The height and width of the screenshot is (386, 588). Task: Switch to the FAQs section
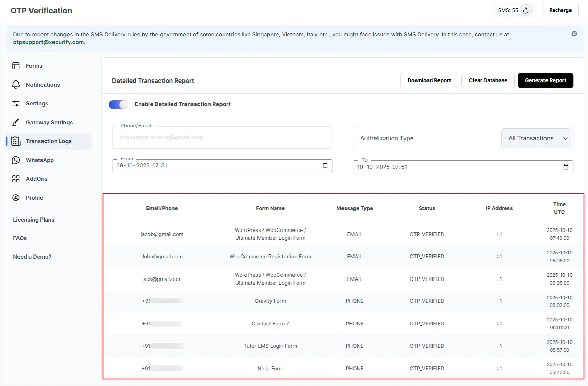point(20,238)
